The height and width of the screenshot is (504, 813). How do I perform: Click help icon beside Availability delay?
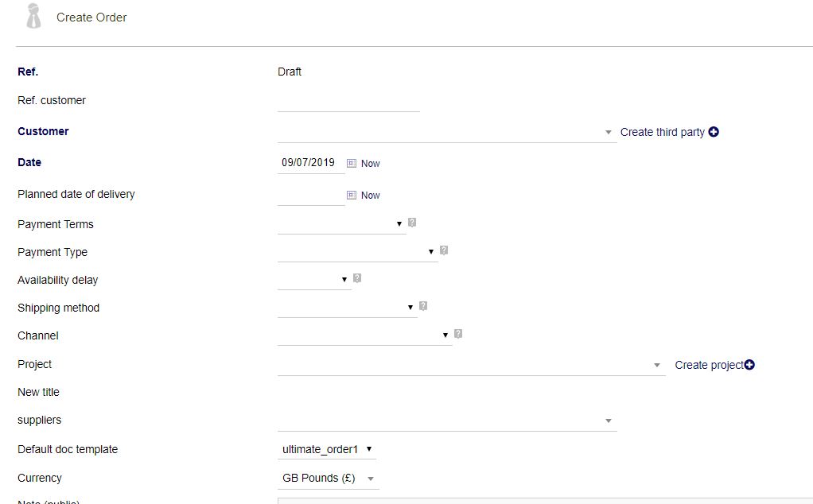[357, 278]
